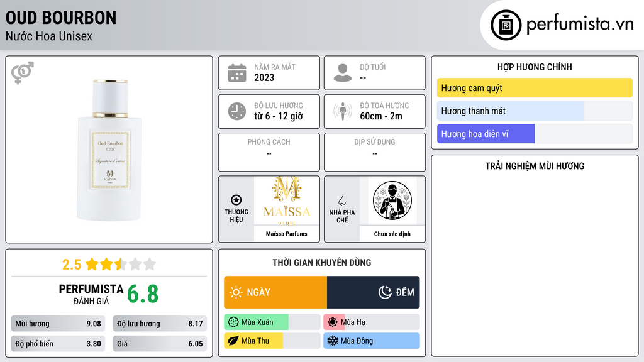
Task: Click the Hương hoa diên vĩ accord bar
Action: [x=535, y=134]
